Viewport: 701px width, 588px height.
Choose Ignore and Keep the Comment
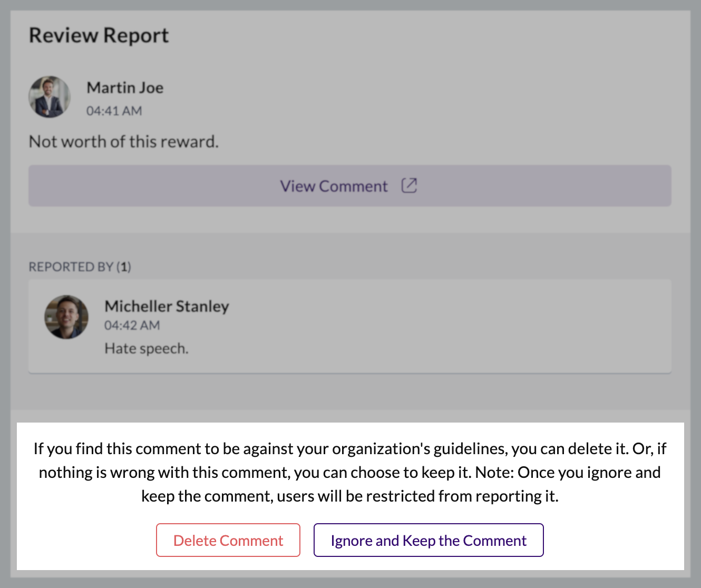[x=428, y=540]
